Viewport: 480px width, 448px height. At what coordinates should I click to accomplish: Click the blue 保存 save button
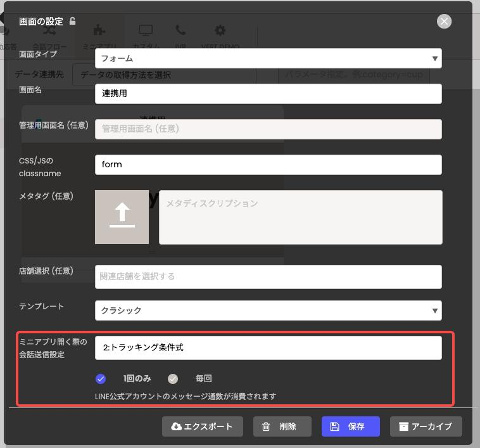pyautogui.click(x=350, y=426)
